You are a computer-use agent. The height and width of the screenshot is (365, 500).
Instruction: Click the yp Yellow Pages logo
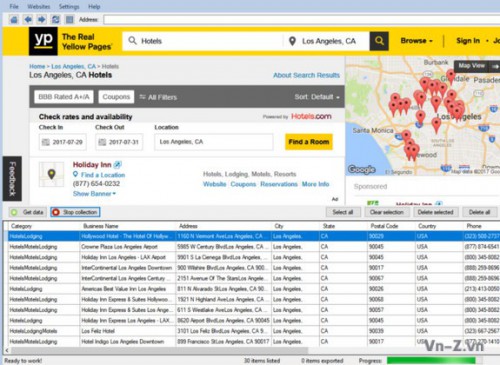point(43,41)
